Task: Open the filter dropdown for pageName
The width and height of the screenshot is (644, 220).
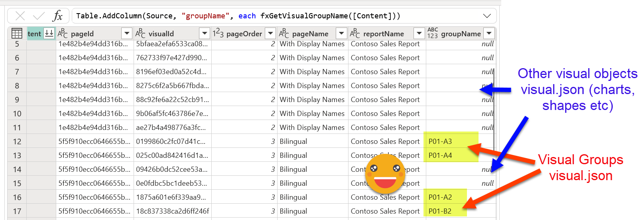Action: pyautogui.click(x=341, y=33)
